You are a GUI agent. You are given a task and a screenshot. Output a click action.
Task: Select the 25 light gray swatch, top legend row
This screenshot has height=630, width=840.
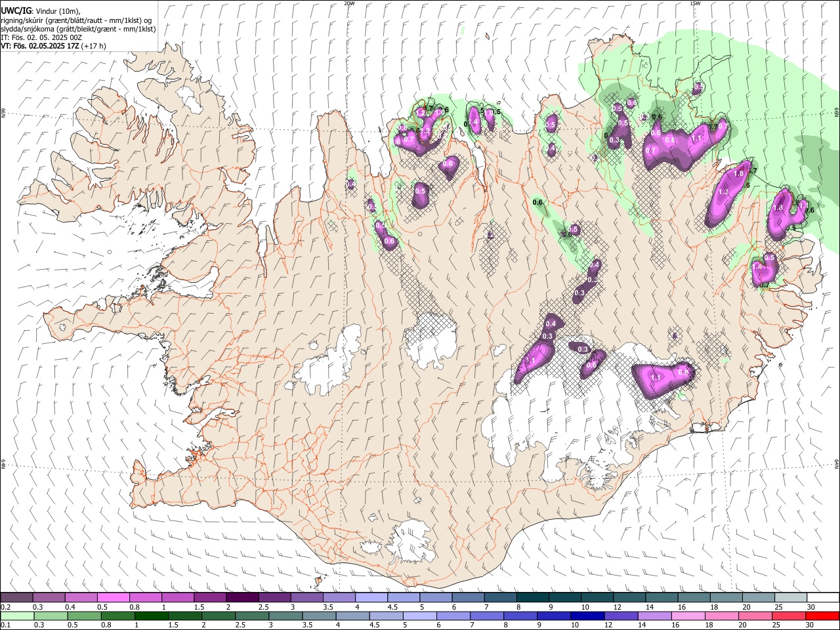[x=790, y=598]
